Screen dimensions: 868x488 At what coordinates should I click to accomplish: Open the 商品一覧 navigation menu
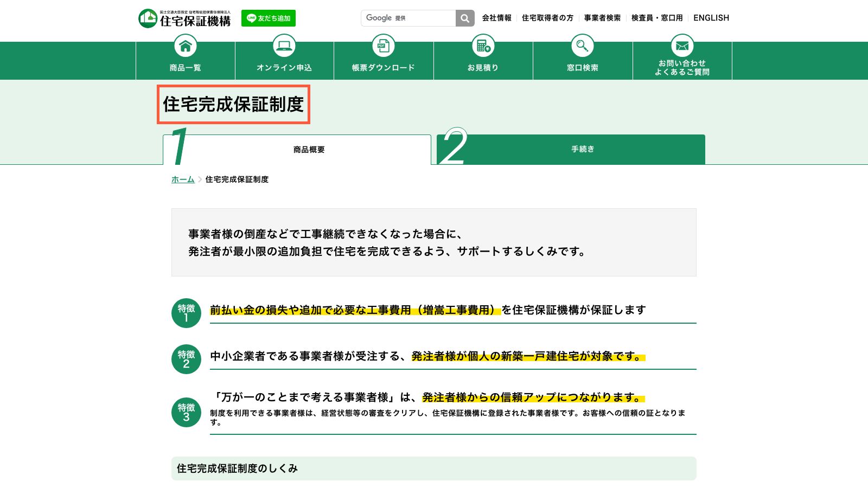click(186, 68)
